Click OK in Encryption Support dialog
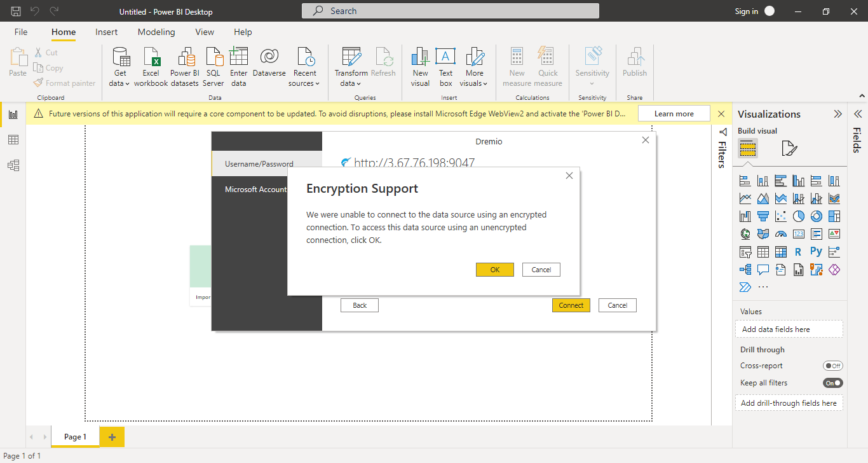 click(x=494, y=270)
